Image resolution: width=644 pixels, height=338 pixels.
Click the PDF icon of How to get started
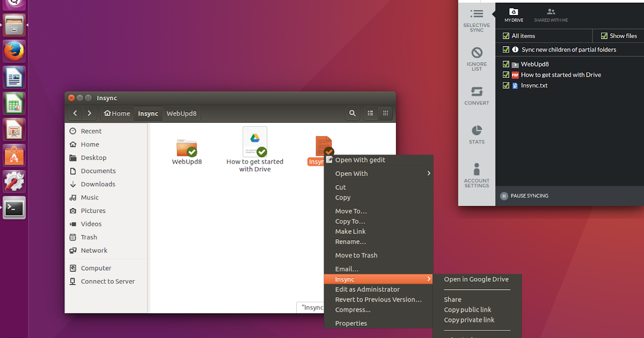coord(515,75)
